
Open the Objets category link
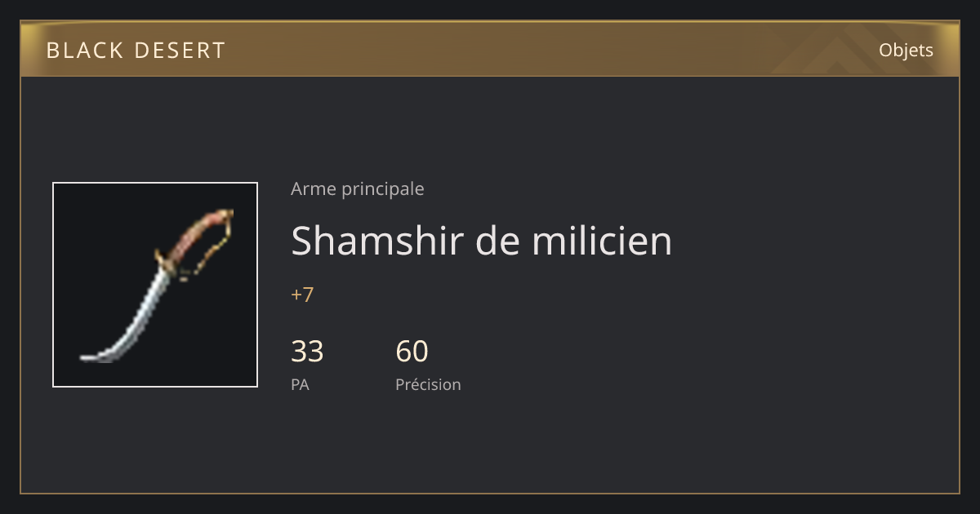[906, 50]
